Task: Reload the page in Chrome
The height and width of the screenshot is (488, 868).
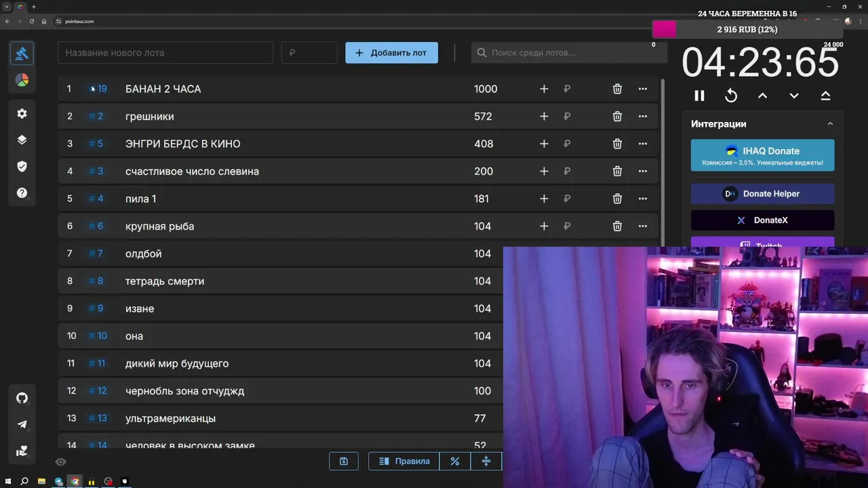Action: tap(31, 21)
